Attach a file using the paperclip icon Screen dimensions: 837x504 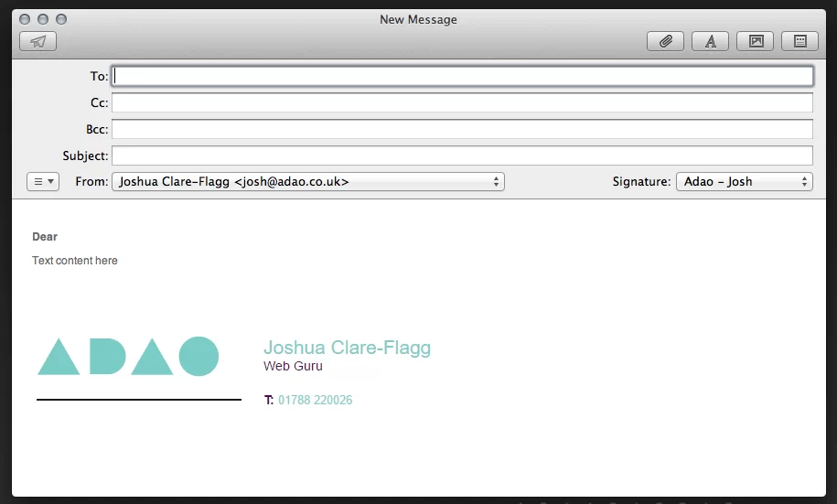click(x=666, y=41)
